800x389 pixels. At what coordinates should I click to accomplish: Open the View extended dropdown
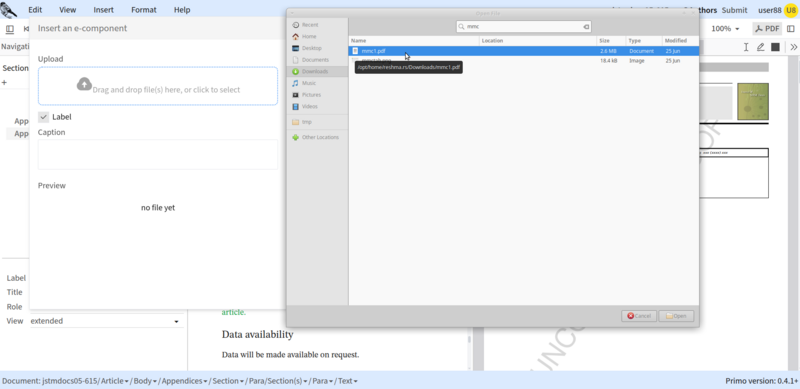pos(106,321)
